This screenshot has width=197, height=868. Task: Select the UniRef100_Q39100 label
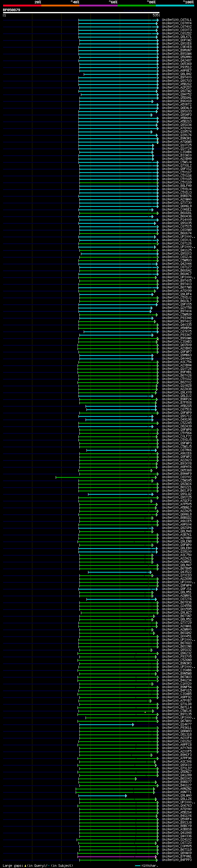click(176, 551)
